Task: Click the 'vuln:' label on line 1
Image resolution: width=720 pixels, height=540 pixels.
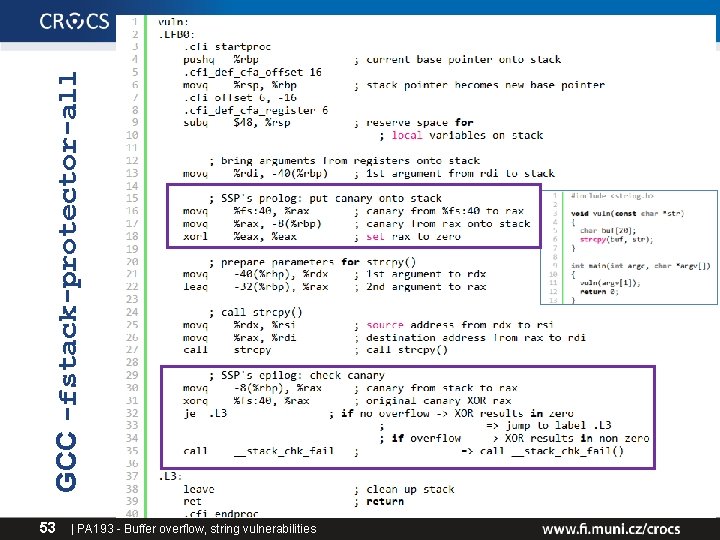Action: click(x=173, y=22)
